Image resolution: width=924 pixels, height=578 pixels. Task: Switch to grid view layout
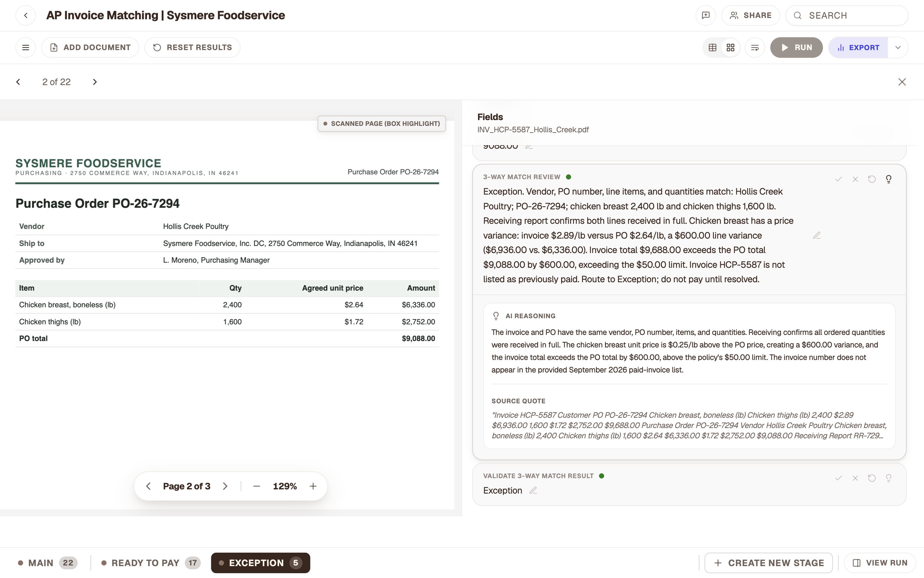tap(731, 48)
